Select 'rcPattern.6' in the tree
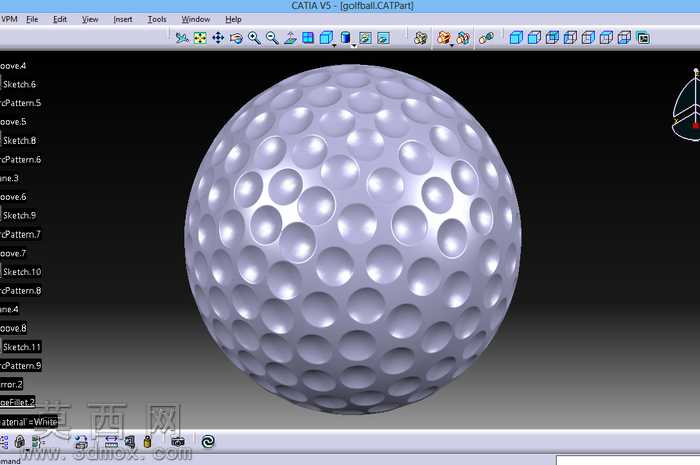 coord(21,159)
